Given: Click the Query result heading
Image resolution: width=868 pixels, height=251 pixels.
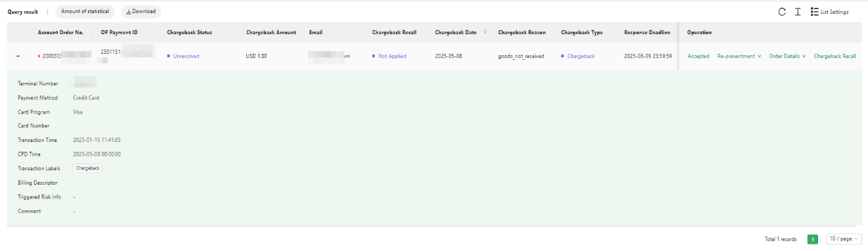Looking at the screenshot, I should click(x=23, y=12).
